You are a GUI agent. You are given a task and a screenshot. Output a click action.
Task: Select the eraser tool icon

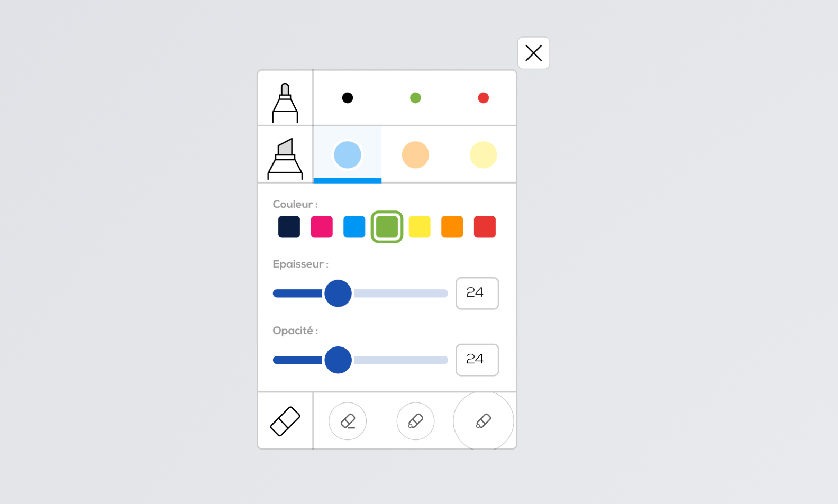point(285,421)
